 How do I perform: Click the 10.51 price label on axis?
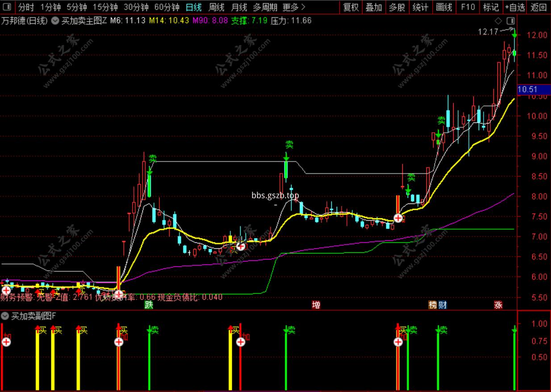pyautogui.click(x=527, y=90)
